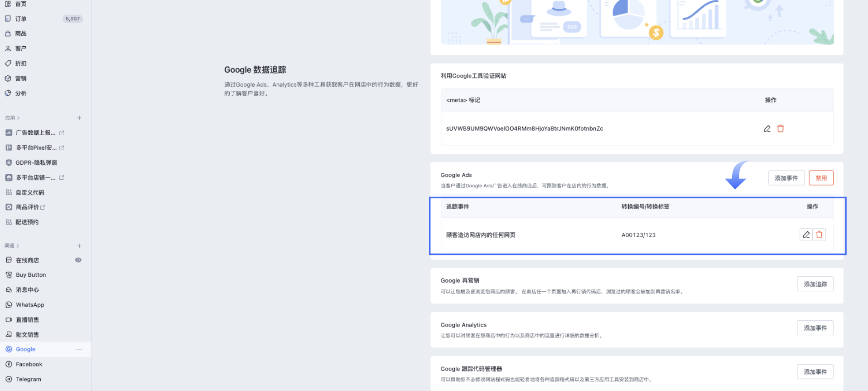Expand the 应用 apps chevron
Image resolution: width=868 pixels, height=391 pixels.
pyautogui.click(x=18, y=118)
